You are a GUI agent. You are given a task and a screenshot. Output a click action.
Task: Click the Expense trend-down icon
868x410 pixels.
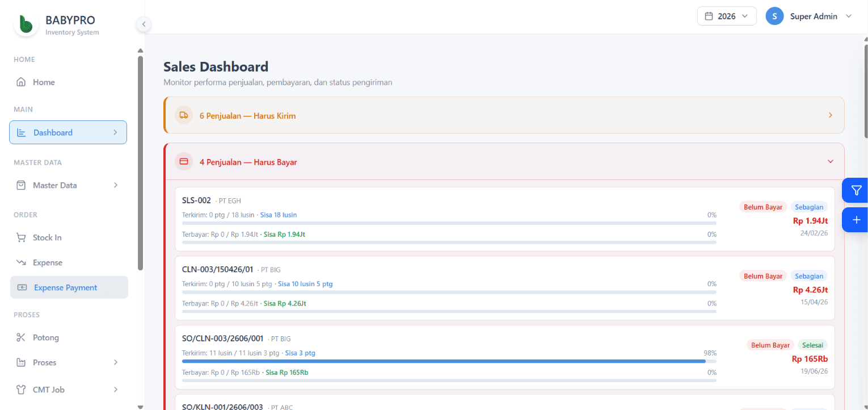point(21,262)
